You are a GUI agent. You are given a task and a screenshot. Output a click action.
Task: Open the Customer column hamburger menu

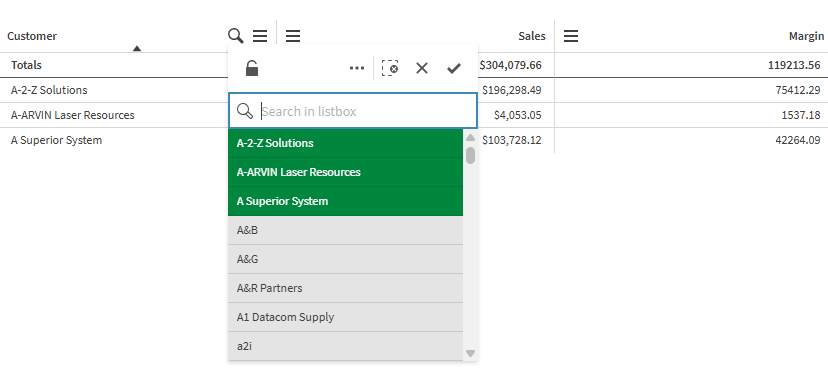[x=260, y=36]
